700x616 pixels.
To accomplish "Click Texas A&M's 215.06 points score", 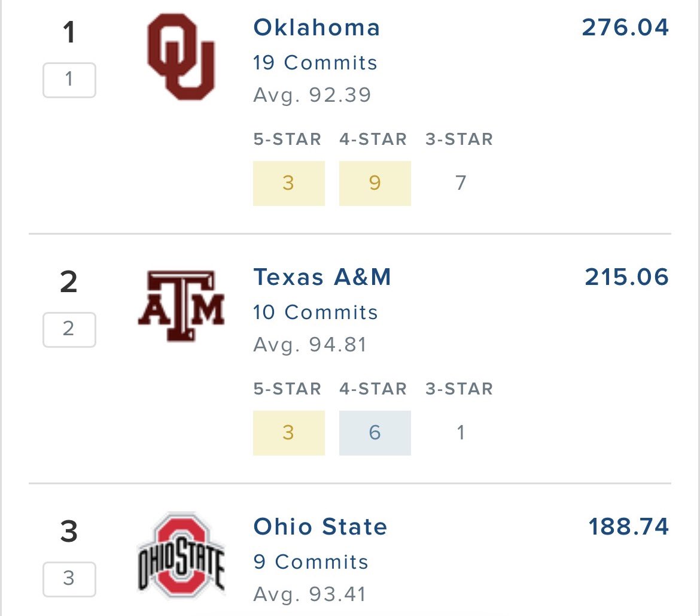I will click(x=626, y=277).
